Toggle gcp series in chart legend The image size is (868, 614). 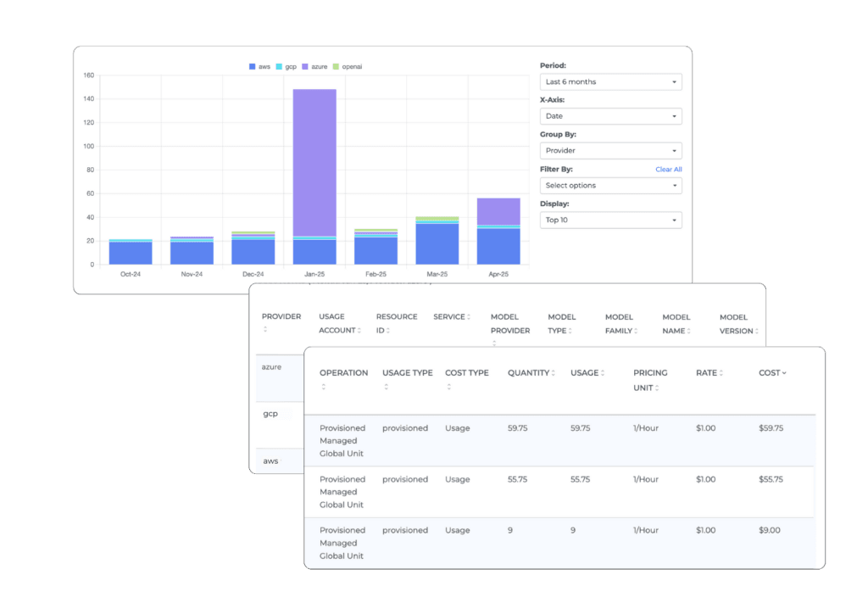coord(286,66)
